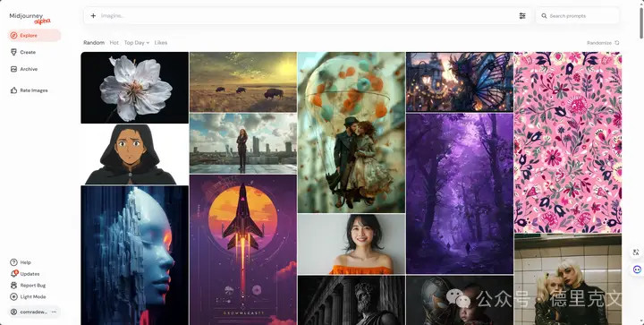Open settings sliders icon in Imagine bar
This screenshot has height=325, width=644.
coord(522,15)
